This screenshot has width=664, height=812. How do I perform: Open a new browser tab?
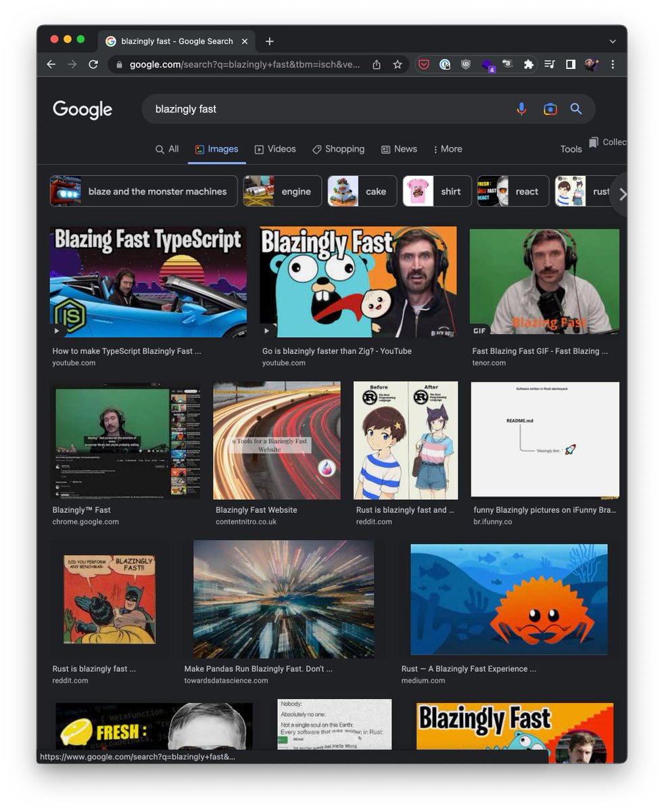269,41
